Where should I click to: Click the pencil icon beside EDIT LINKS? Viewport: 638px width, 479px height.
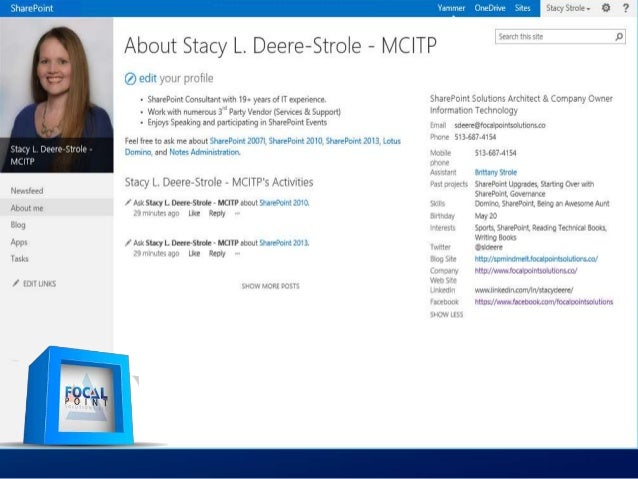15,283
